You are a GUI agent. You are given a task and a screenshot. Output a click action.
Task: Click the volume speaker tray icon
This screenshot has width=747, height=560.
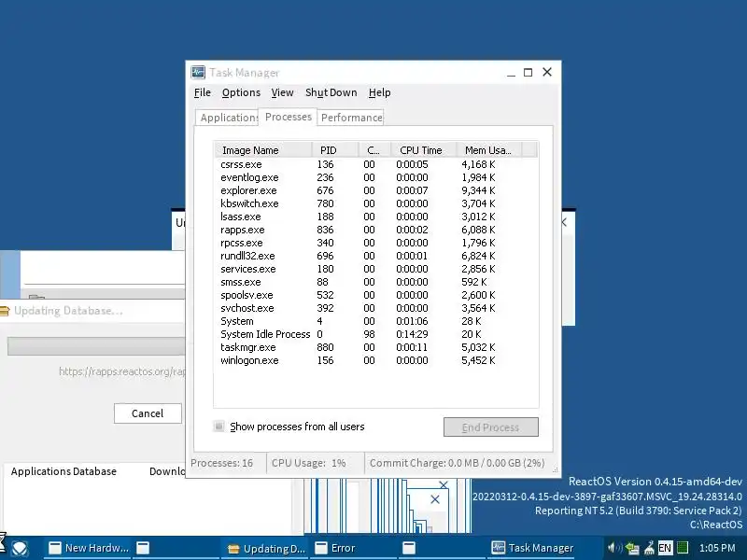(614, 548)
